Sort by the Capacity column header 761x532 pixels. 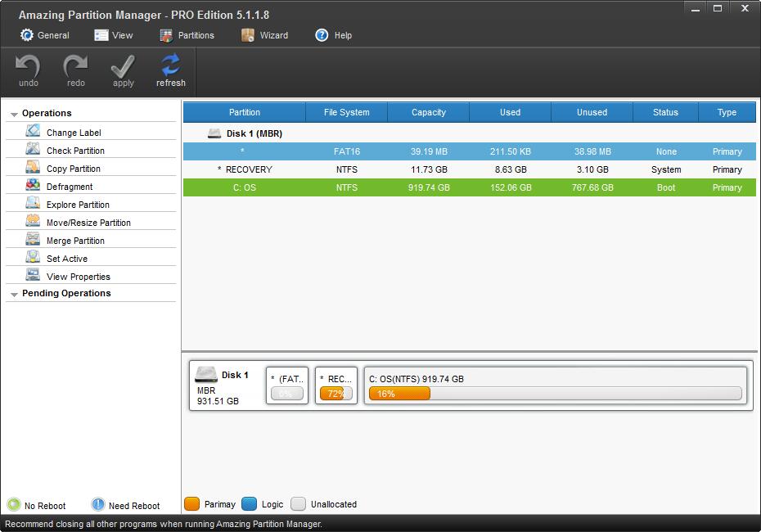click(429, 112)
